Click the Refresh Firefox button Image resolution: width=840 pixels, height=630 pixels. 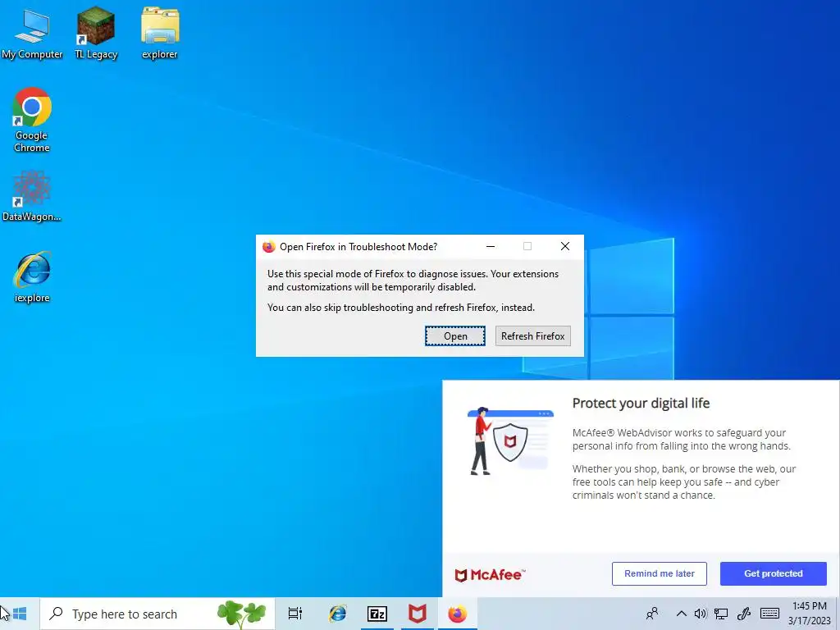(x=532, y=336)
